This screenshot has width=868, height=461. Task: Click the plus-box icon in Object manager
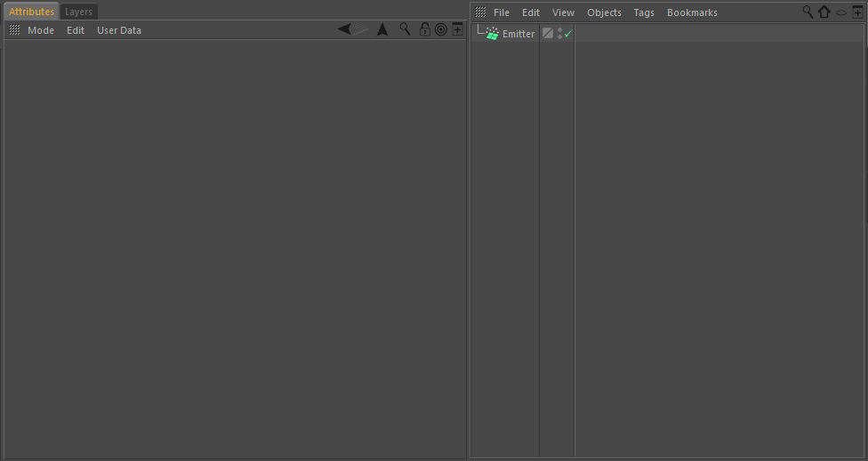857,12
